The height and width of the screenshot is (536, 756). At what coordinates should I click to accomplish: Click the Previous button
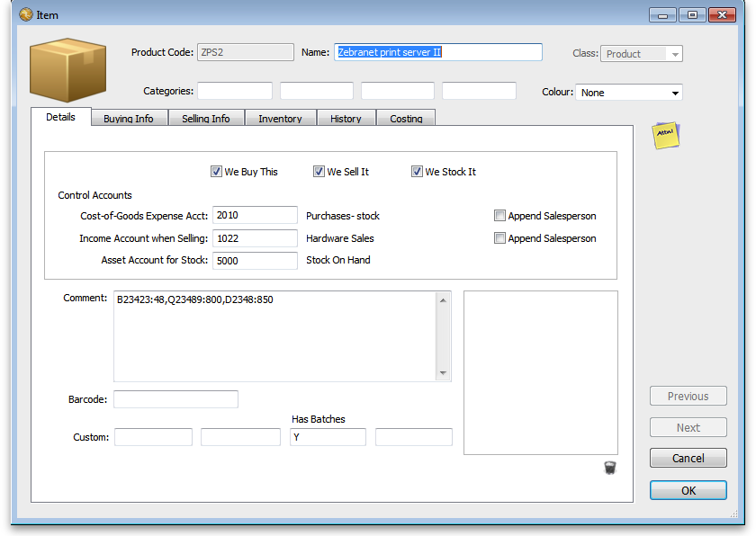coord(688,396)
